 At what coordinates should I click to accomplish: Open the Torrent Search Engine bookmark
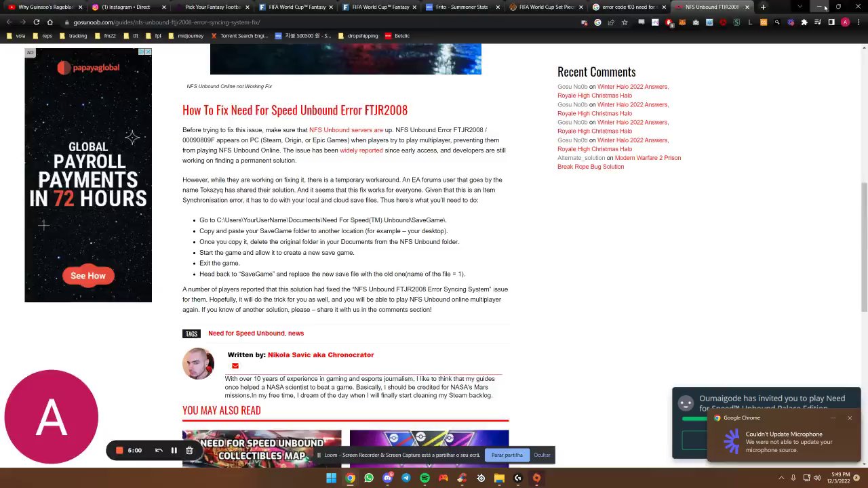point(239,35)
